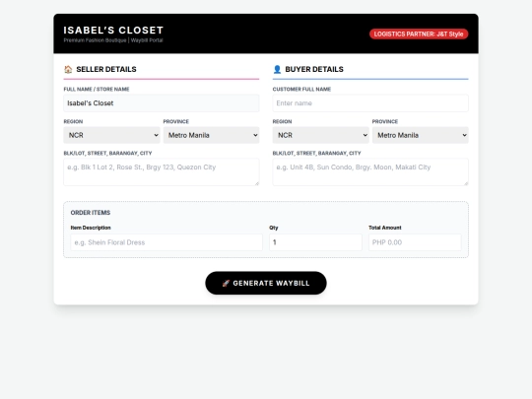Click the buyer address resize handle
Screen dimensions: 532x399
pyautogui.click(x=466, y=183)
